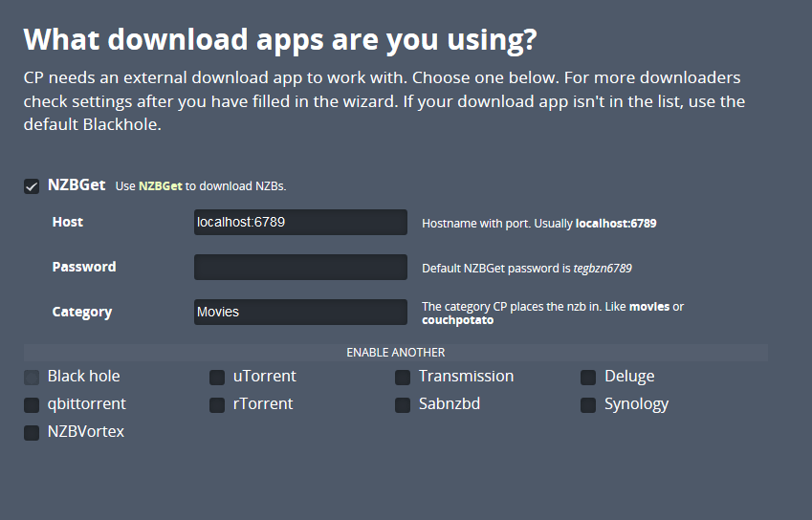Click the Category field containing Movies
The height and width of the screenshot is (520, 812).
(300, 313)
